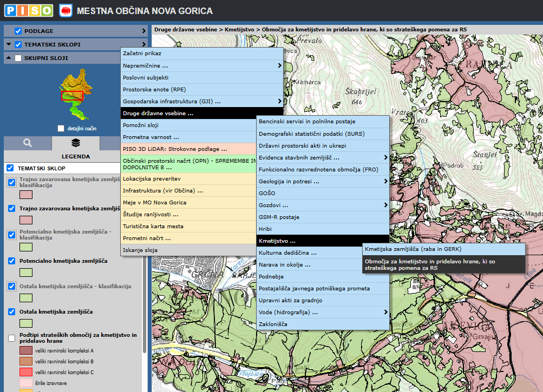Select Kmetijska zemljišča (raba in GERK)
The image size is (543, 392).
[x=443, y=249]
